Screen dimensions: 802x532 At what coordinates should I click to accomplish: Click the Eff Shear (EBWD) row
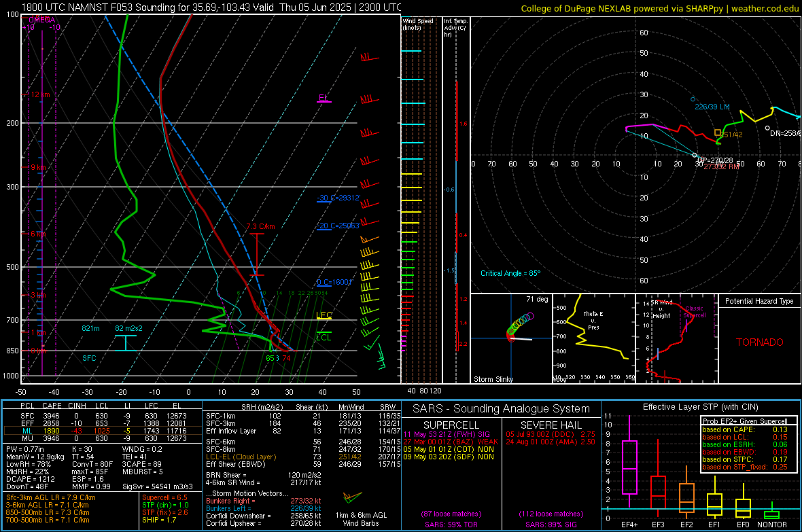(x=303, y=465)
